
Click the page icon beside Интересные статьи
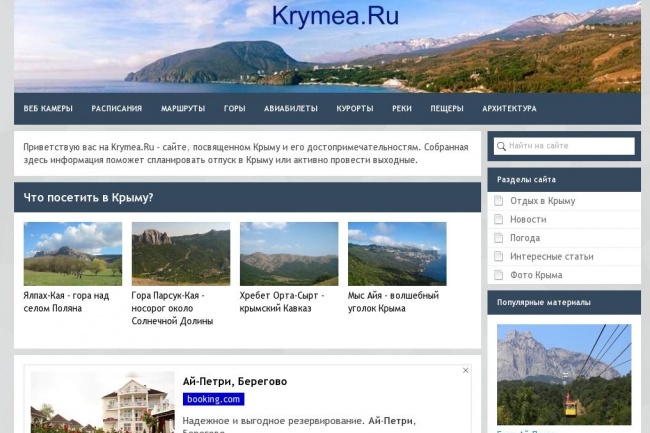499,256
